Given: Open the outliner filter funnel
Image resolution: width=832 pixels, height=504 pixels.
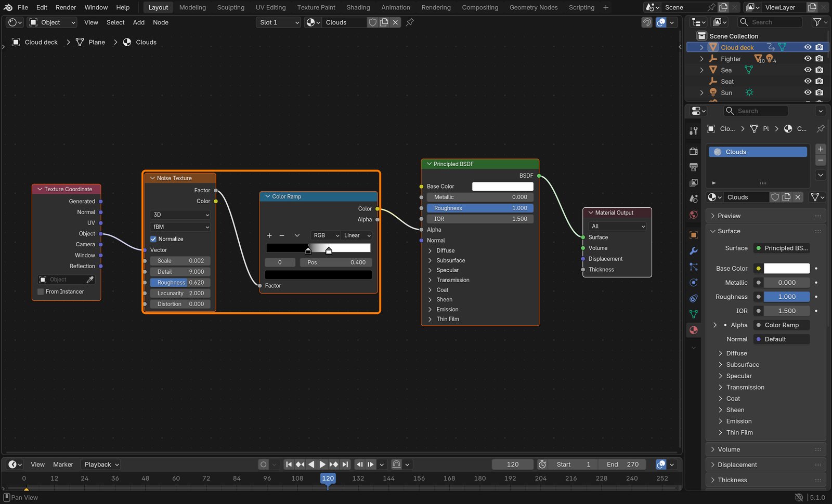Looking at the screenshot, I should (x=817, y=22).
